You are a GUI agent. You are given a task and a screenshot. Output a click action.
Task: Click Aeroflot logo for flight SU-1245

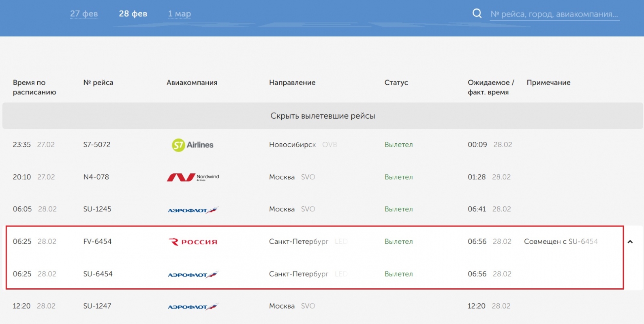193,210
